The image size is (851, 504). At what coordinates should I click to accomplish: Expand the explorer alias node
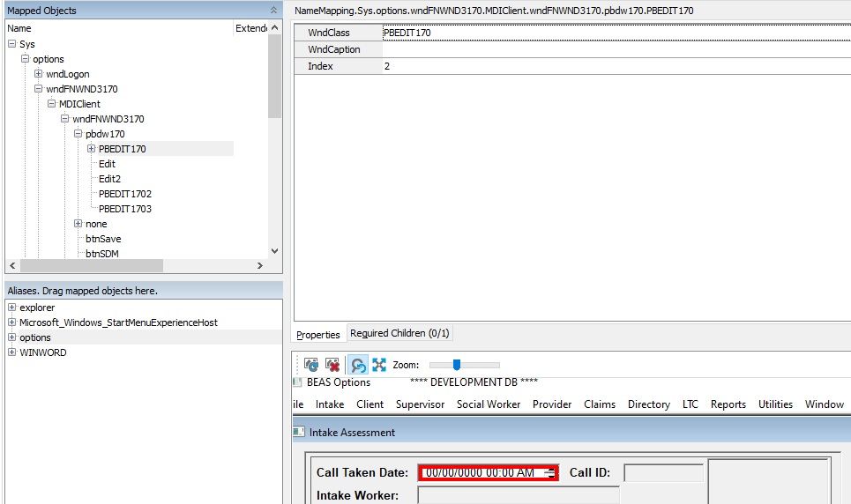[x=12, y=308]
